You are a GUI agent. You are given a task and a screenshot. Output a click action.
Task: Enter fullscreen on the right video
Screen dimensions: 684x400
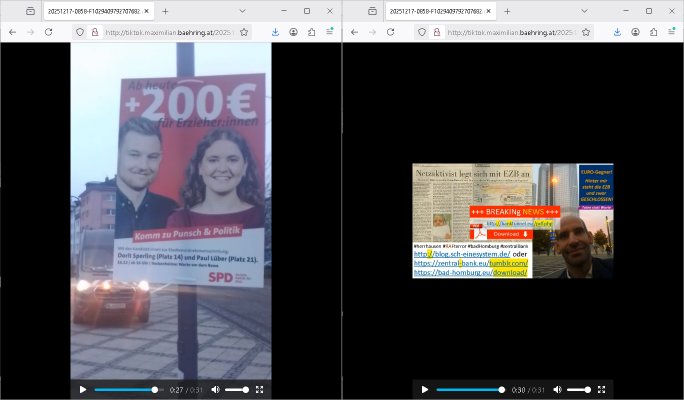[x=601, y=389]
